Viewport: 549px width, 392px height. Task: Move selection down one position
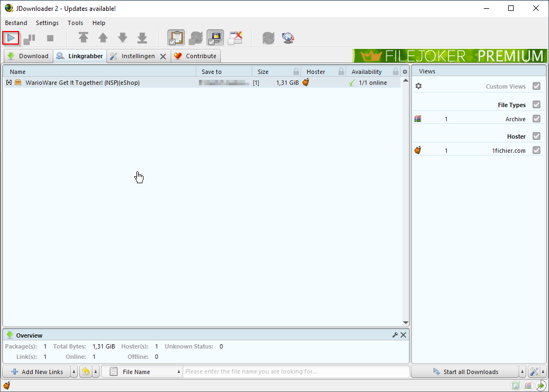122,38
